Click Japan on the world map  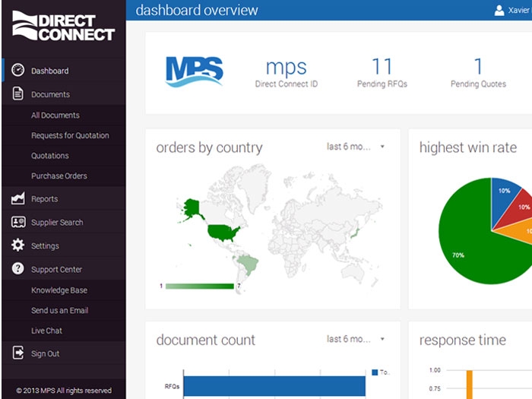pyautogui.click(x=355, y=233)
